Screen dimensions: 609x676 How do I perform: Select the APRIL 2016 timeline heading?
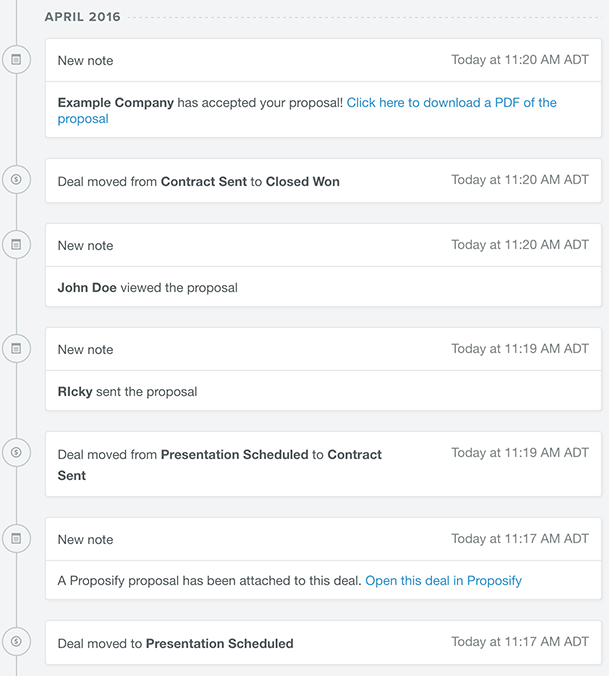[x=83, y=17]
